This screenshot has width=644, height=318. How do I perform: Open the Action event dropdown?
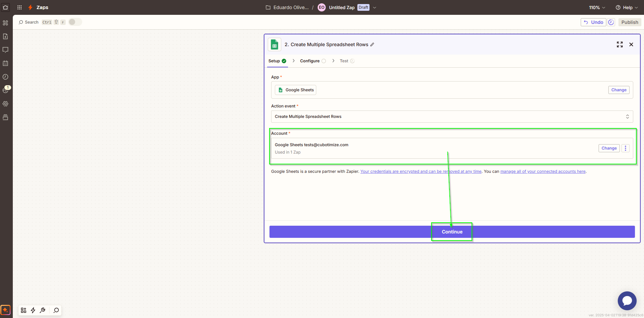(x=452, y=117)
